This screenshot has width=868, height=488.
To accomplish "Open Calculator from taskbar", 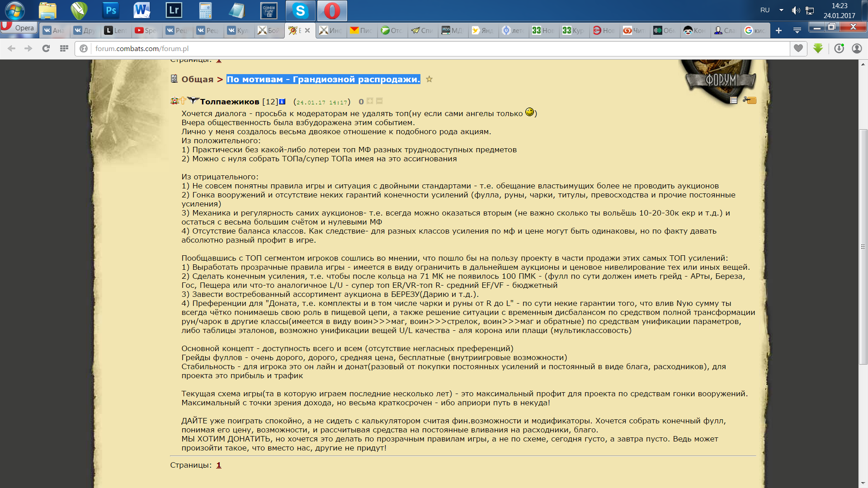I will pos(205,10).
